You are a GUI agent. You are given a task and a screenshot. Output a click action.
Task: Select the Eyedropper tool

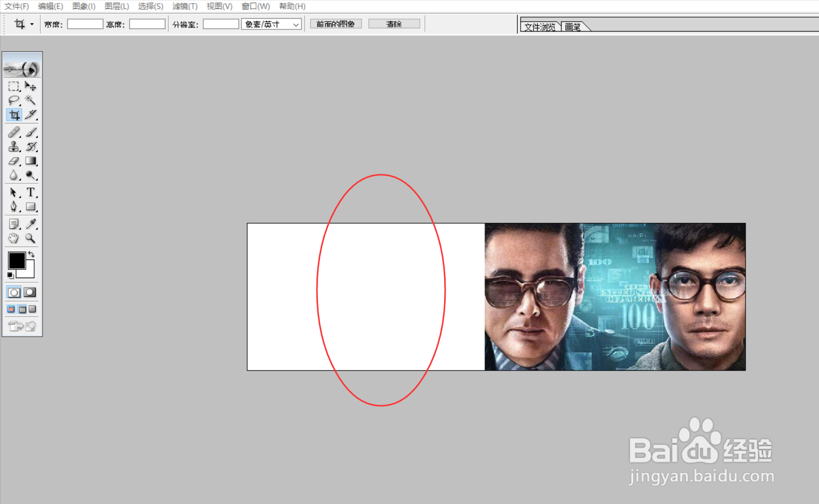click(x=31, y=224)
